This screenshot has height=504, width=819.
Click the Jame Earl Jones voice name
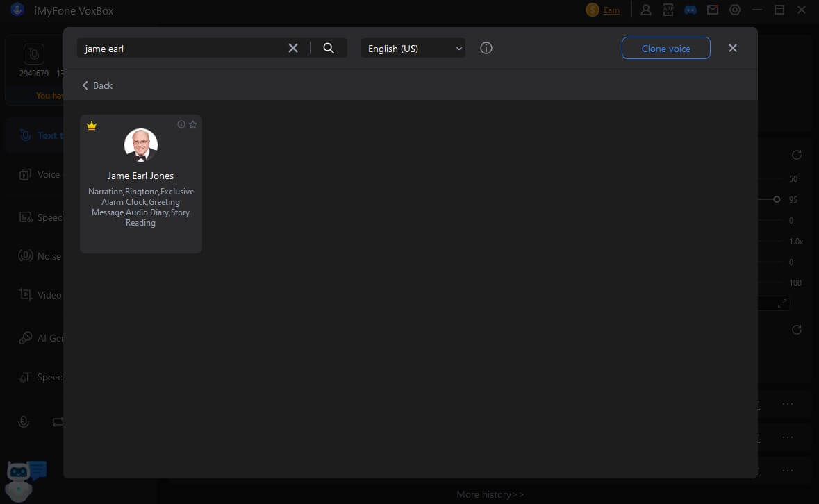[x=140, y=176]
